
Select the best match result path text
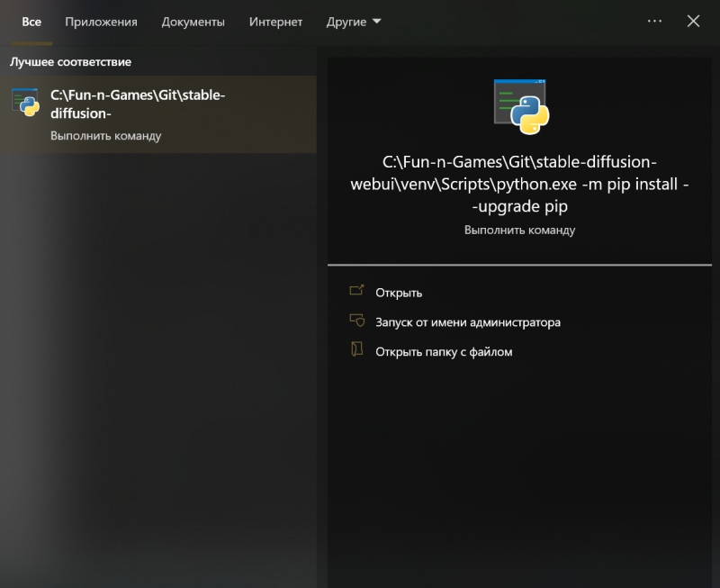tap(137, 104)
